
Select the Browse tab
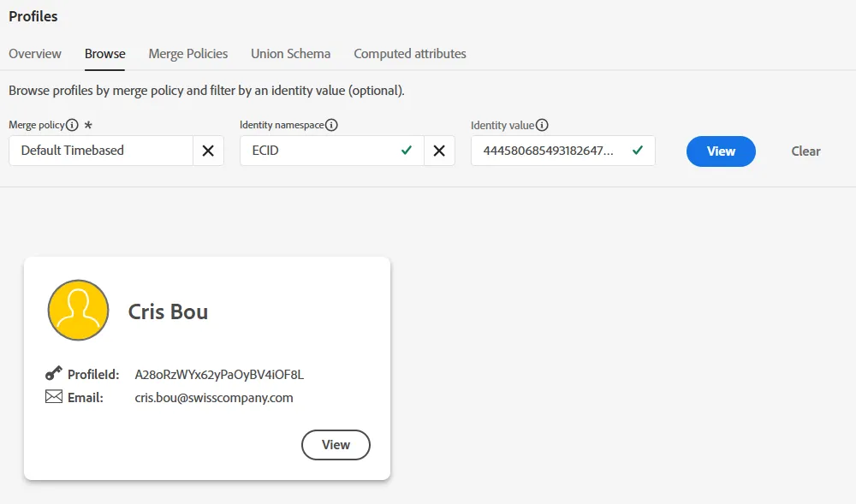pyautogui.click(x=104, y=53)
